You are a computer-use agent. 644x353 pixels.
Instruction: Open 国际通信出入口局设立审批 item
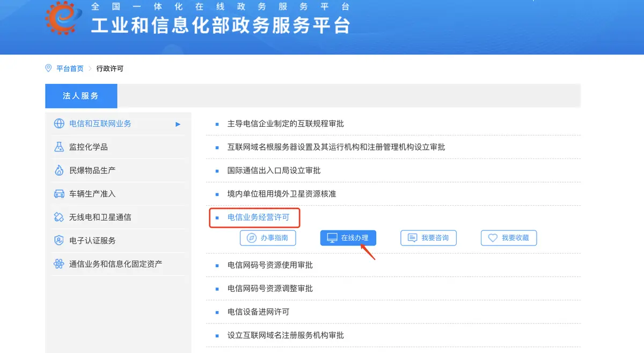click(274, 170)
